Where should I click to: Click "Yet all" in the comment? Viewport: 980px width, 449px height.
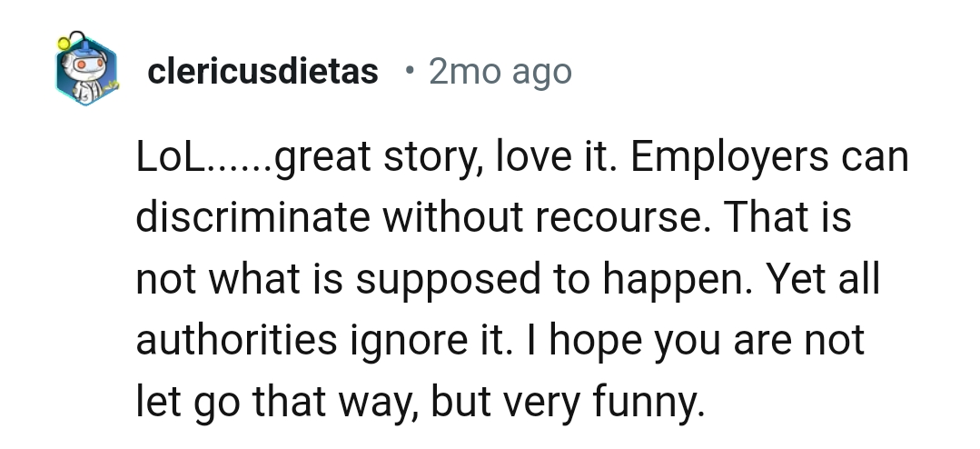826,279
